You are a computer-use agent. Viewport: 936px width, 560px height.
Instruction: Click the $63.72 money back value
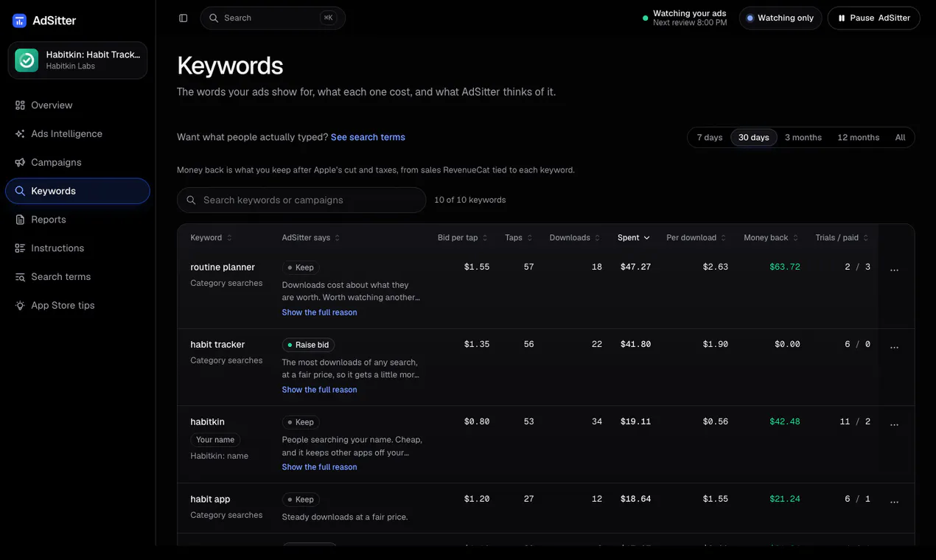[785, 267]
